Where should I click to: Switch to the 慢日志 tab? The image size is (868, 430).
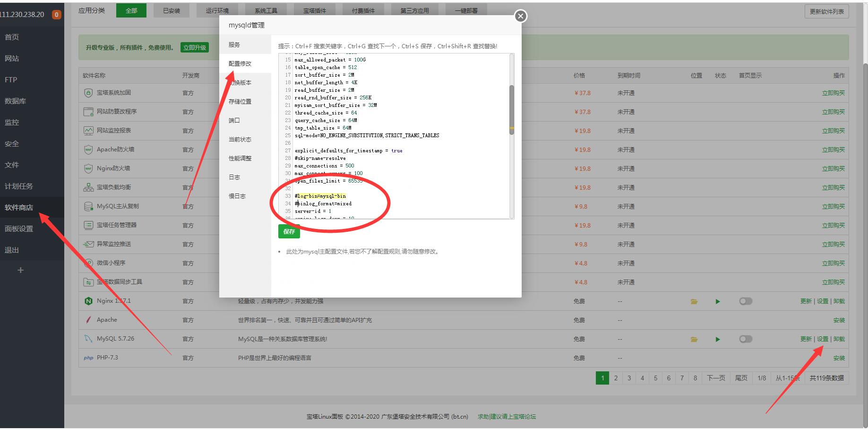(237, 196)
